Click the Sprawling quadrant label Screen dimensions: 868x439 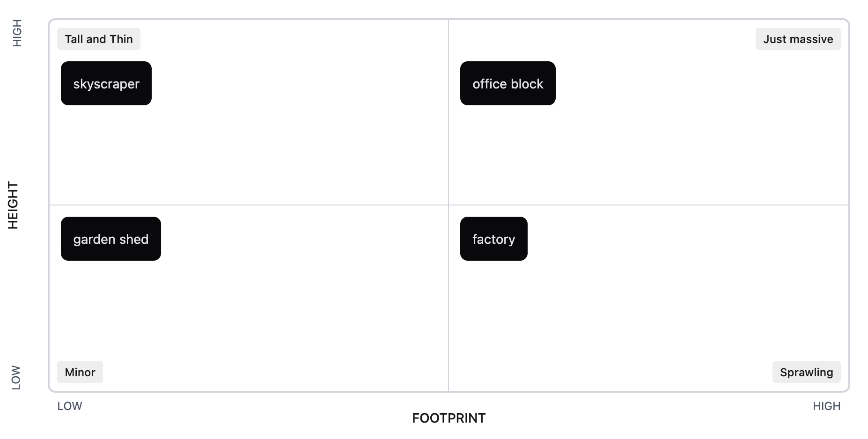point(806,372)
